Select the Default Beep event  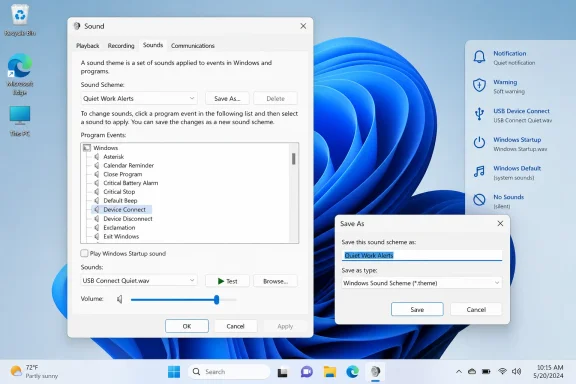[120, 201]
